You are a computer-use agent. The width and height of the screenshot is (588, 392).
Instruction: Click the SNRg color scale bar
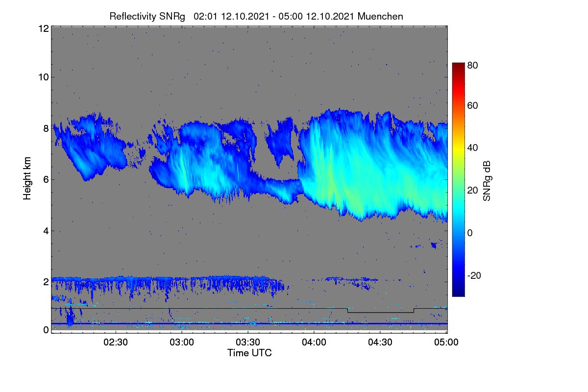pos(458,179)
